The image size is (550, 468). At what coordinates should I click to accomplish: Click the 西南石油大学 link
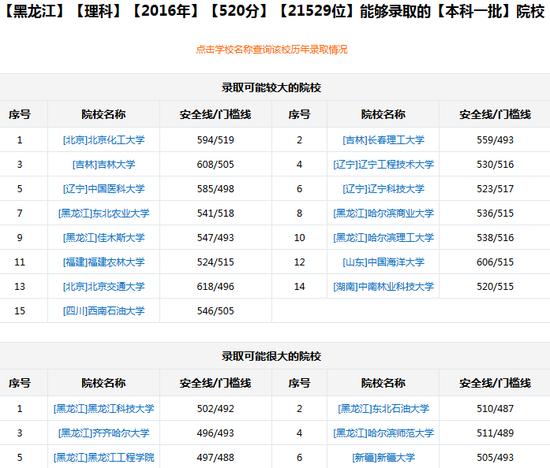pos(103,311)
